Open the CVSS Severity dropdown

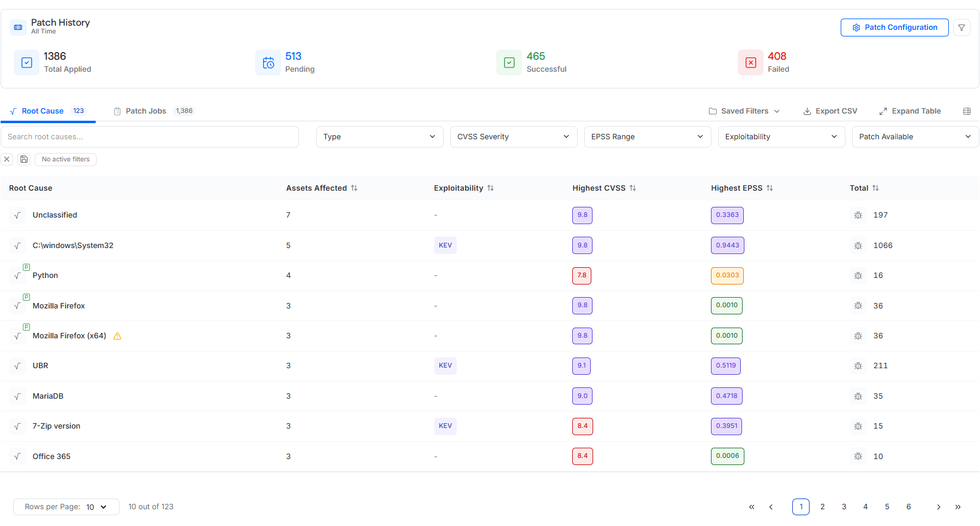(x=513, y=137)
